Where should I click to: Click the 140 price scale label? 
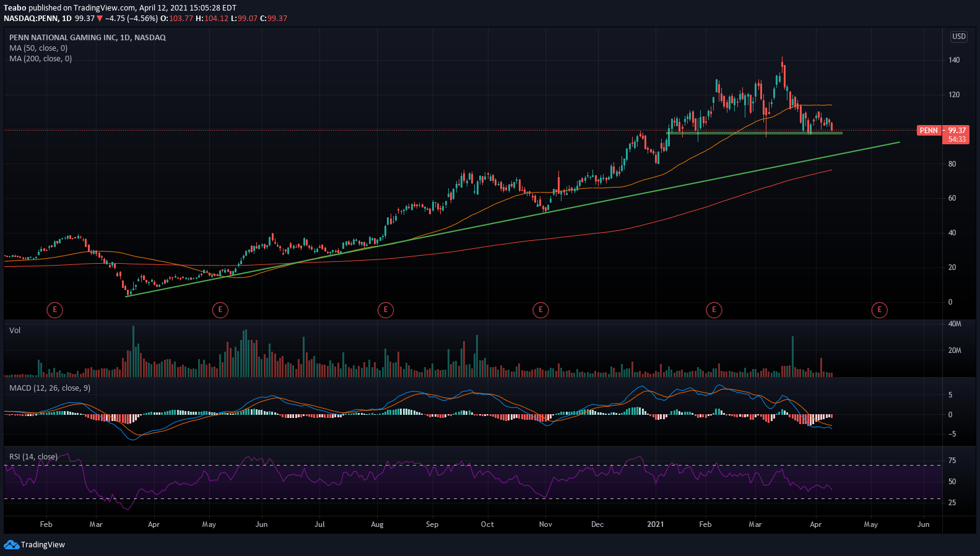pos(954,60)
